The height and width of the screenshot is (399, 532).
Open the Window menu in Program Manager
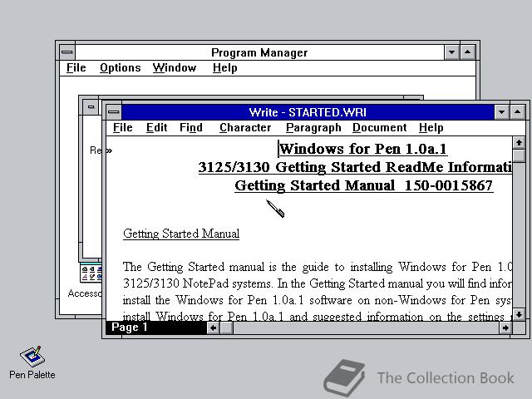tap(174, 68)
